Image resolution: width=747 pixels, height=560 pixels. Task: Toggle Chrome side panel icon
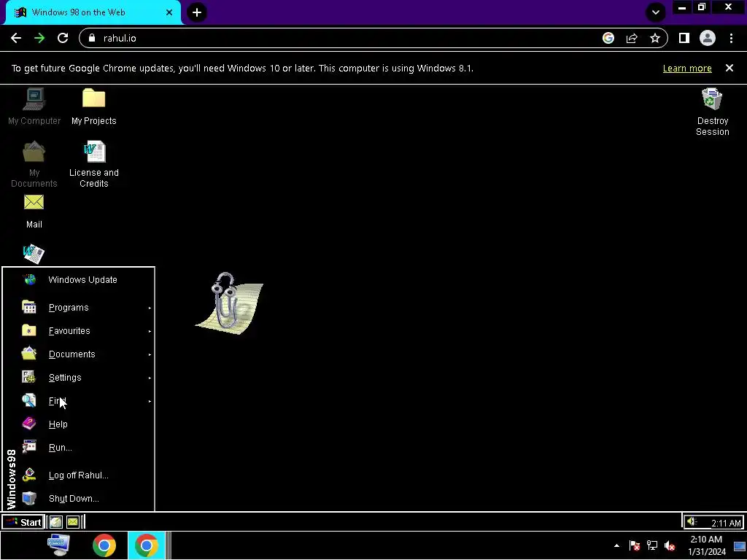684,38
